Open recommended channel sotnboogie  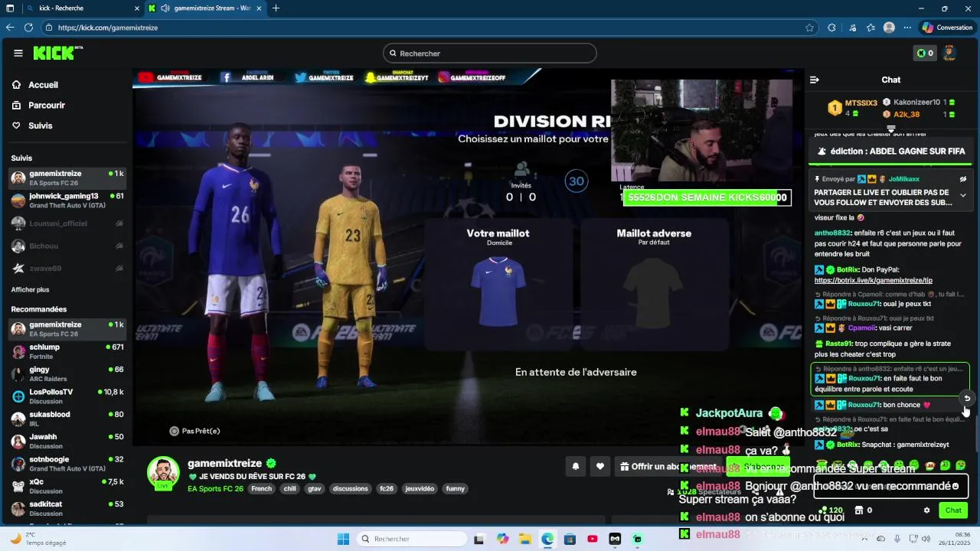click(x=67, y=464)
